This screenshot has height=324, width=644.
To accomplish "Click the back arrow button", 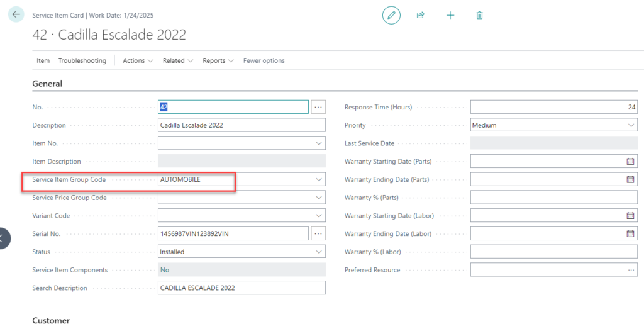I will (16, 14).
